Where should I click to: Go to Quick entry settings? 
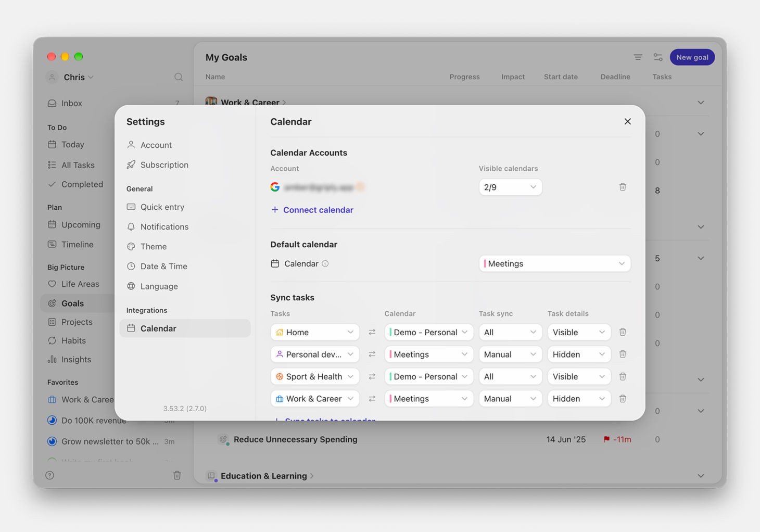pyautogui.click(x=185, y=207)
